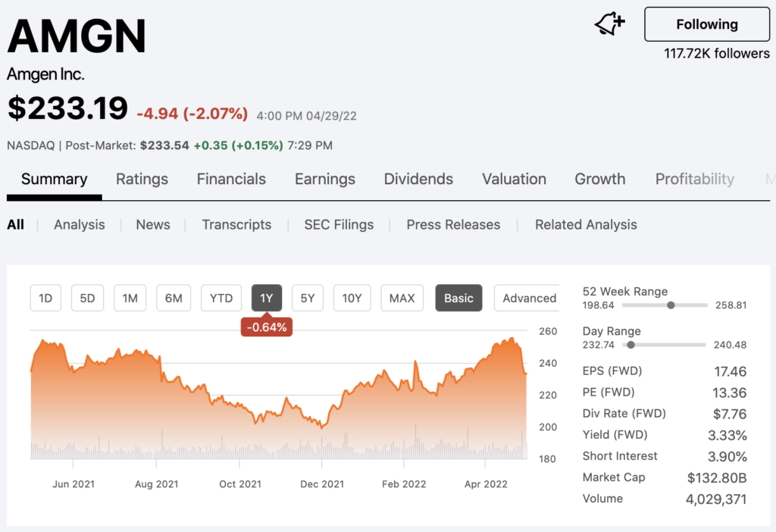Click the AMGN ticker heading

pyautogui.click(x=77, y=36)
